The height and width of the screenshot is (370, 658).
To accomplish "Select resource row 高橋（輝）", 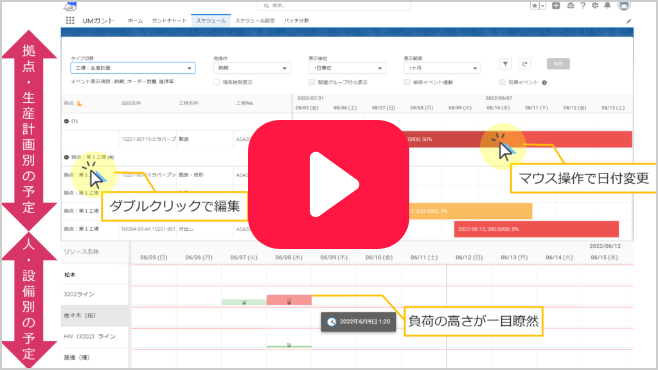I will pos(95,358).
